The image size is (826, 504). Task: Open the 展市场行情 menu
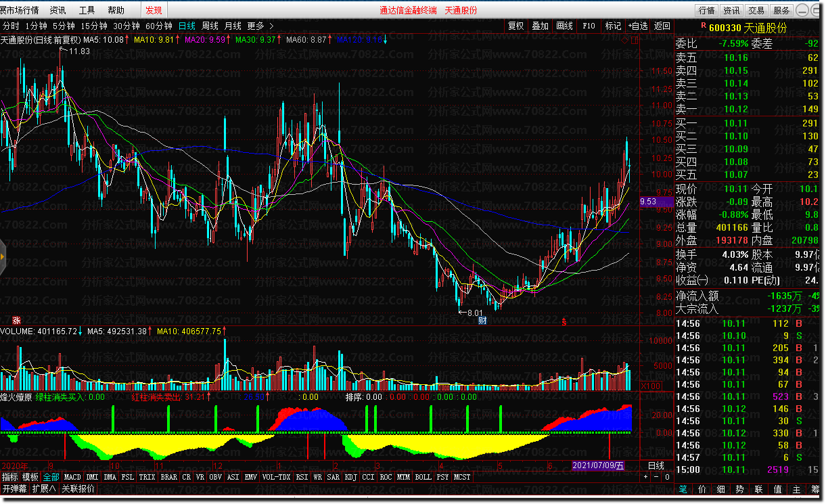[x=20, y=10]
